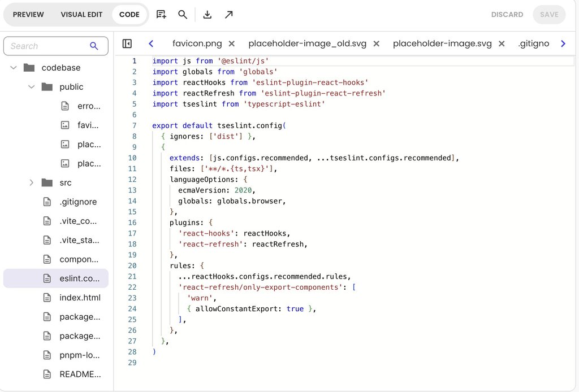The width and height of the screenshot is (579, 392).
Task: Click 'globals.browser' on line 14
Action: 249,201
